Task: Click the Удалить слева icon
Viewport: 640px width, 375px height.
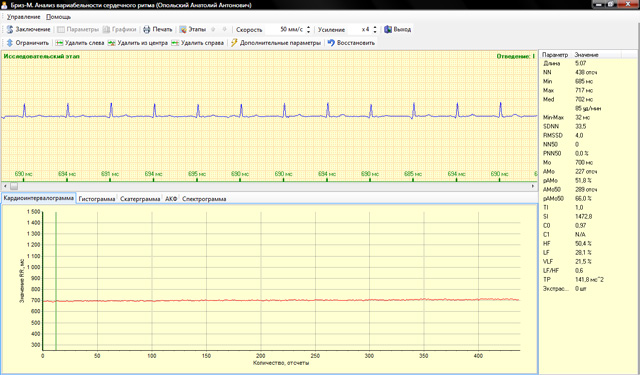Action: coord(59,42)
